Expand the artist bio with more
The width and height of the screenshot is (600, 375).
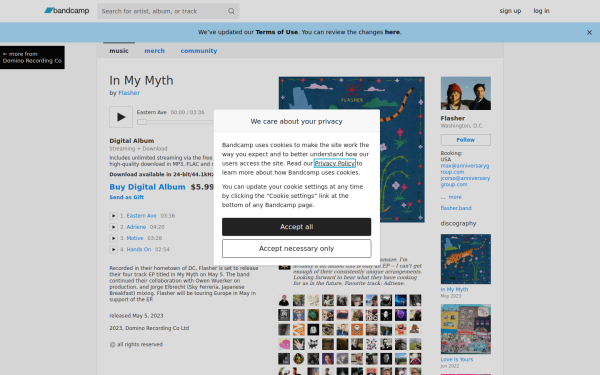coord(455,197)
